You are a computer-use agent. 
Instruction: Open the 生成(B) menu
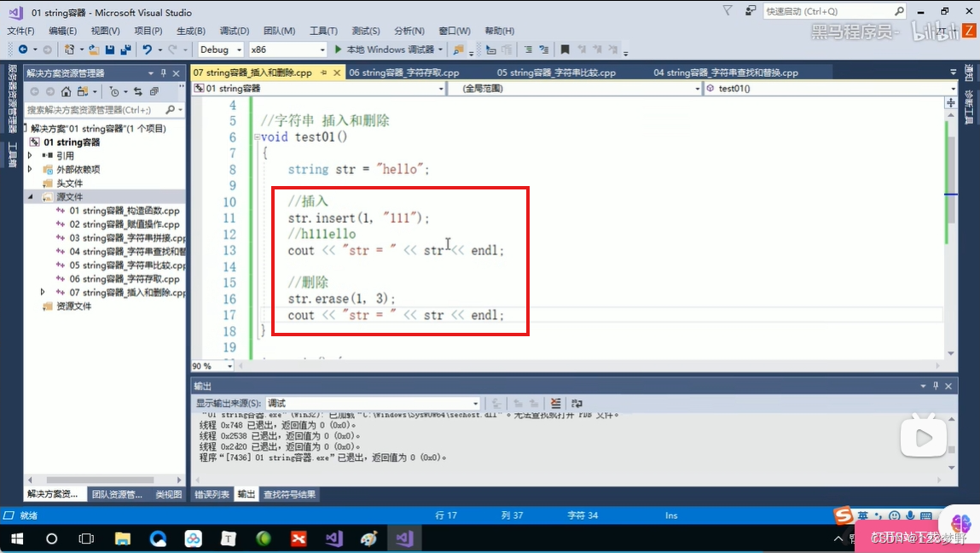pos(190,31)
